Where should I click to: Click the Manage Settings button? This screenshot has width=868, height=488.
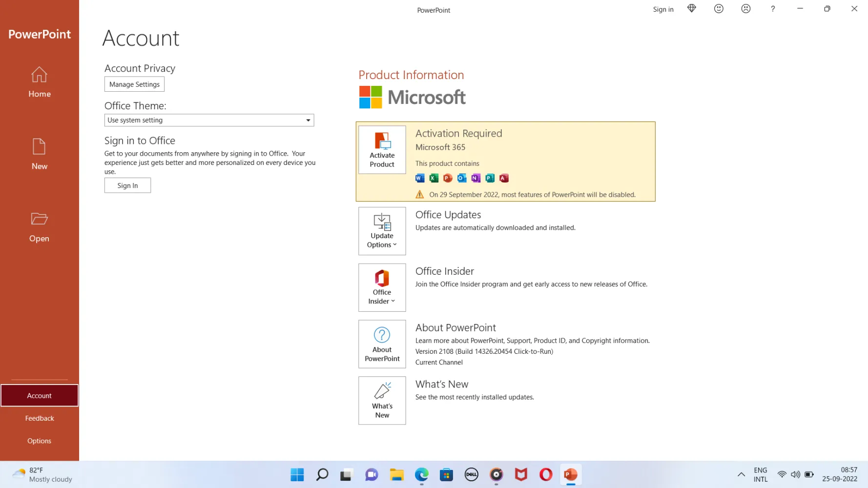click(134, 84)
